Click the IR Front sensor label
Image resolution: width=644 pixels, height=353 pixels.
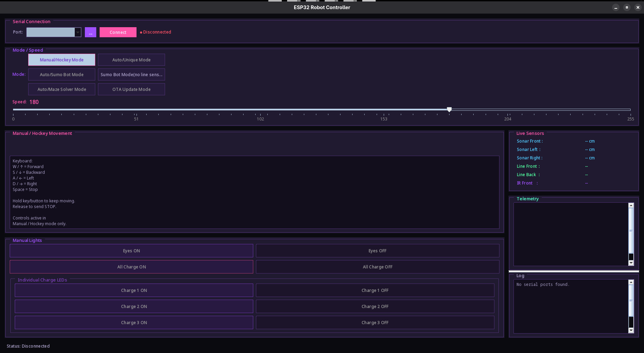click(527, 183)
